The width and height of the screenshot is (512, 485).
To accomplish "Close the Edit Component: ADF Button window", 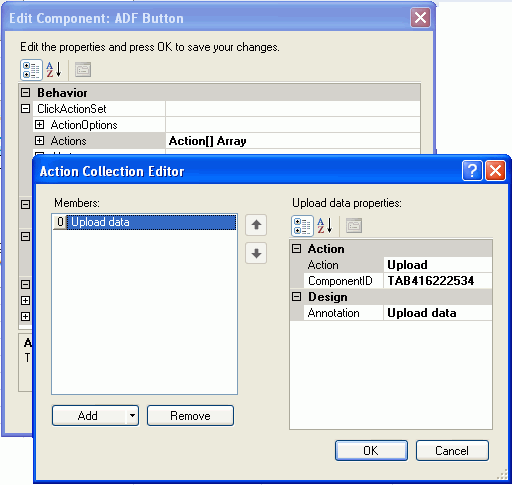I will click(x=420, y=18).
